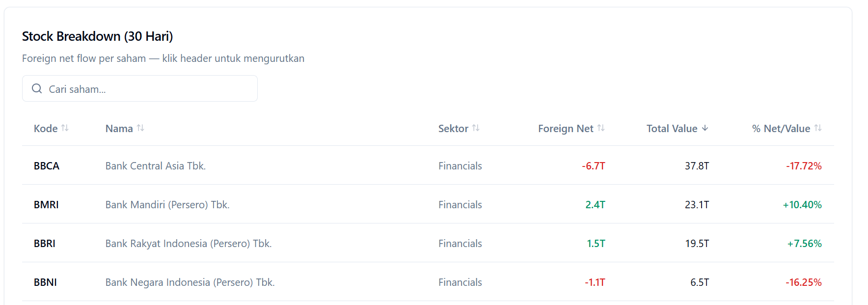The image size is (868, 305).
Task: Click the Foreign Net sort icon
Action: tap(601, 128)
